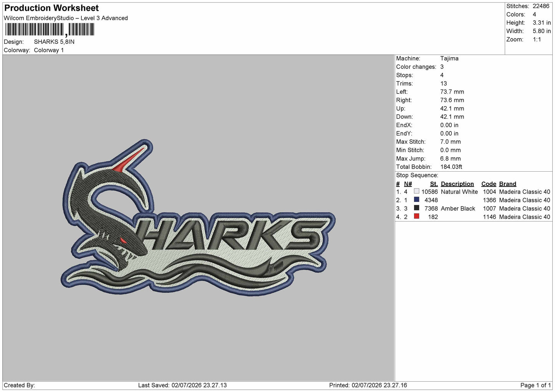Click 'Wilcom EmbroideryStudio – Level 3 Advanced' text

66,18
